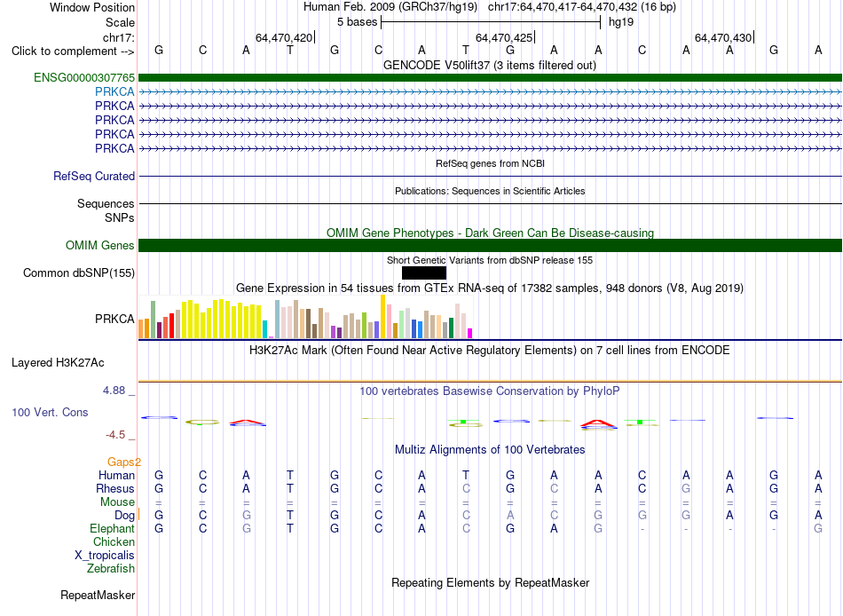Click 'Click to complement' label
Screen dimensions: 843x616
click(73, 51)
